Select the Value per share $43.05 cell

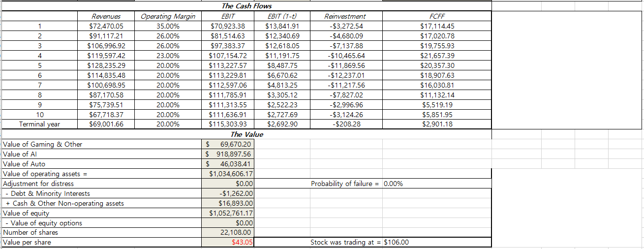[228, 242]
